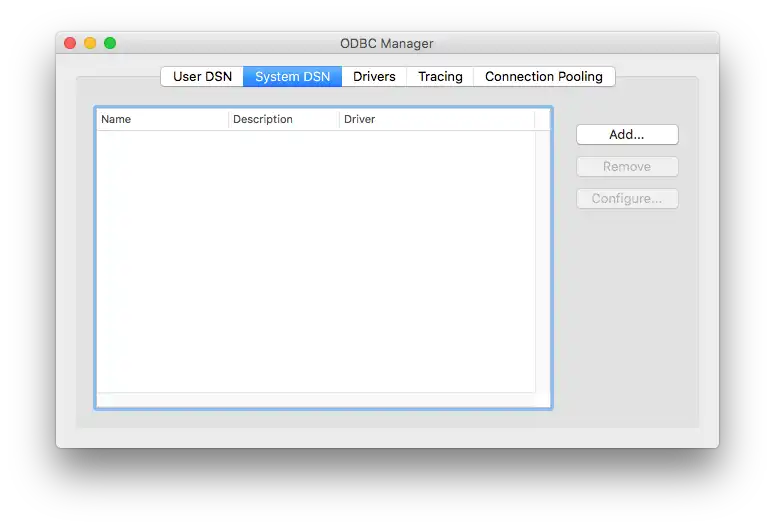Show the Connection Pooling tab
This screenshot has height=528, width=775.
tap(543, 76)
